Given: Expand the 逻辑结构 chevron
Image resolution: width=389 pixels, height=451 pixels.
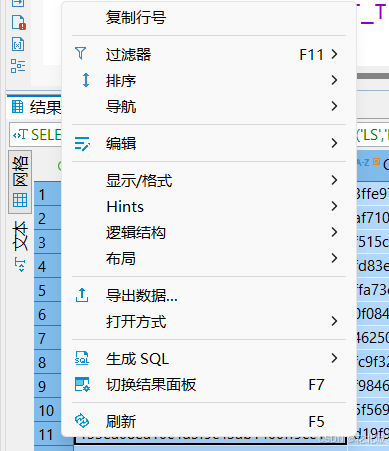Looking at the screenshot, I should [x=334, y=232].
